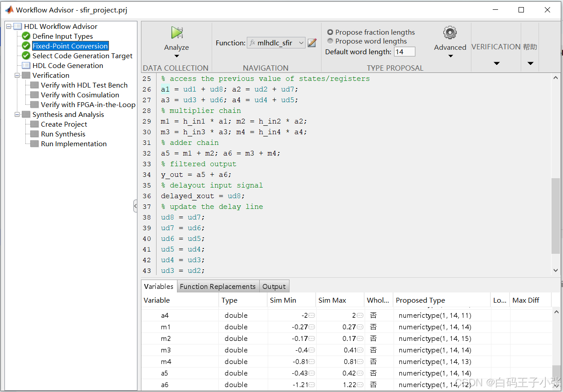Click the ellipsis icon in m1 Sim Min cell
Image resolution: width=563 pixels, height=392 pixels.
[312, 327]
